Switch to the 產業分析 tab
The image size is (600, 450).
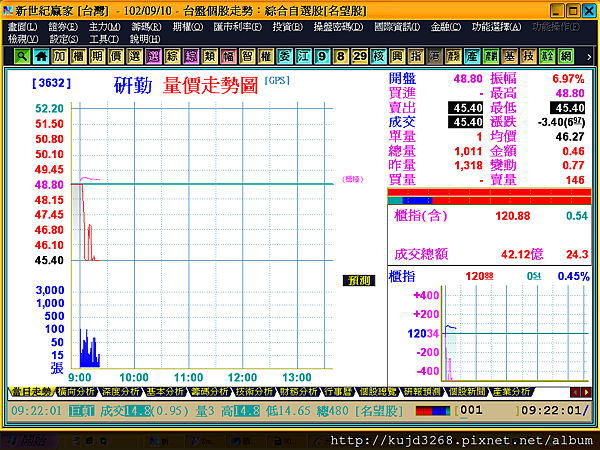pyautogui.click(x=510, y=392)
